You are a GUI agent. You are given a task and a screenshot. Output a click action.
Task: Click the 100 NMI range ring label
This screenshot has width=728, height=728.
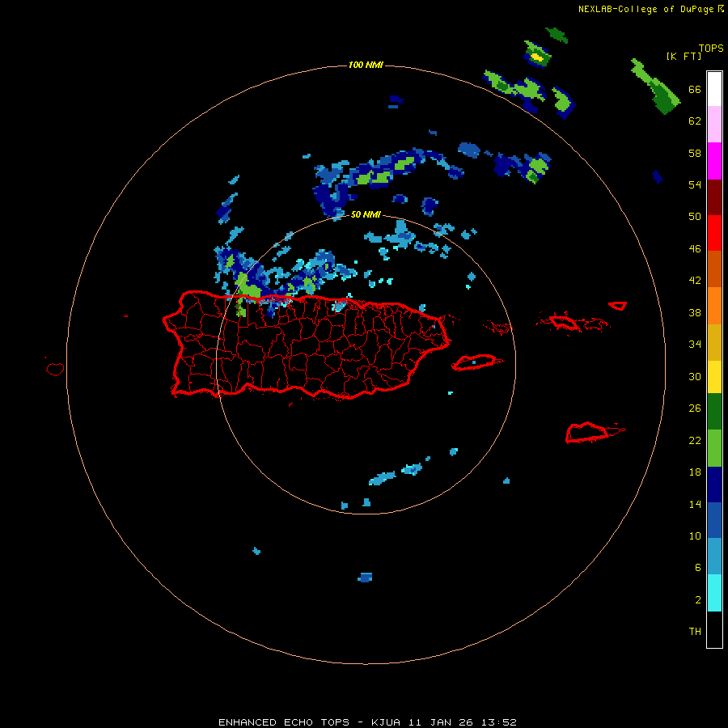366,65
